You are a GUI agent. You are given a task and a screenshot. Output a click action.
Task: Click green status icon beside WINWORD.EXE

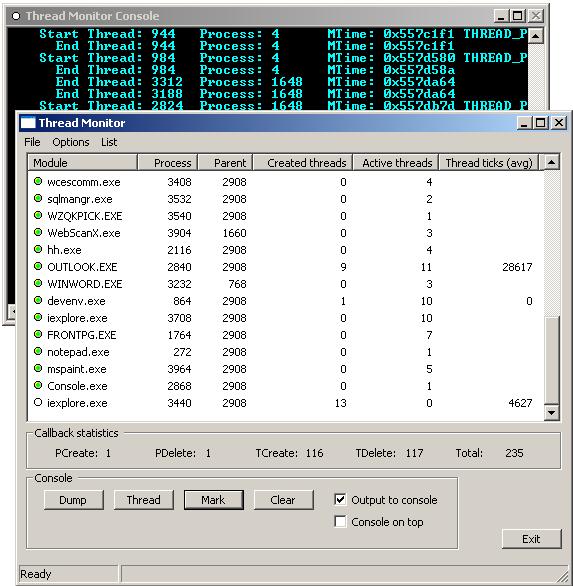pos(38,283)
